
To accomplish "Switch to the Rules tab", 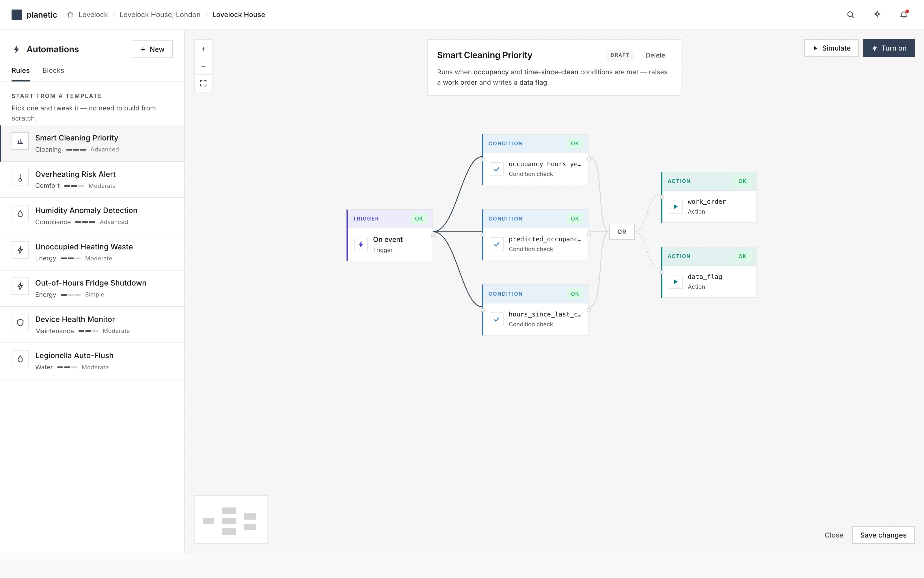I will [21, 70].
